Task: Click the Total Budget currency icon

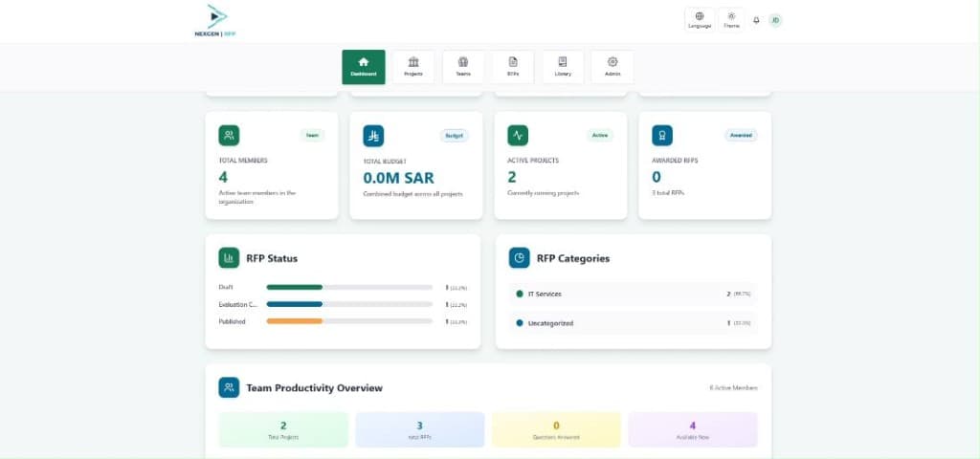Action: (373, 136)
